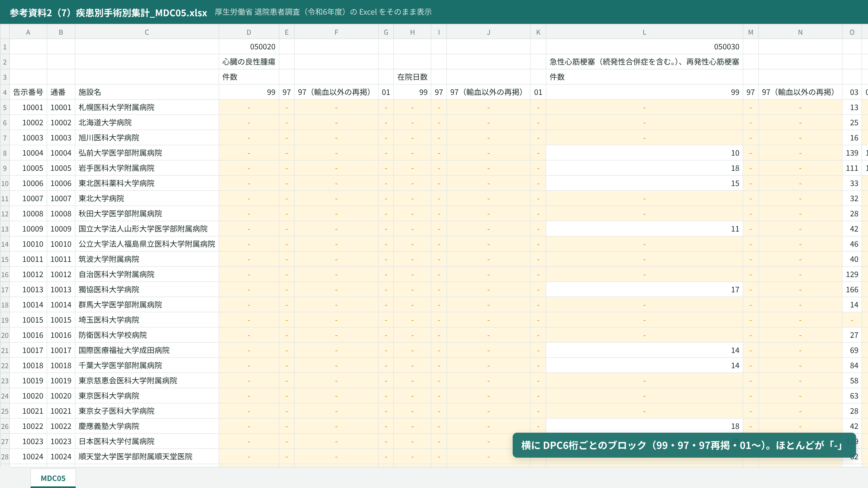This screenshot has height=488, width=868.
Task: Select 東京女子医科大学病院 cell
Action: (x=146, y=411)
